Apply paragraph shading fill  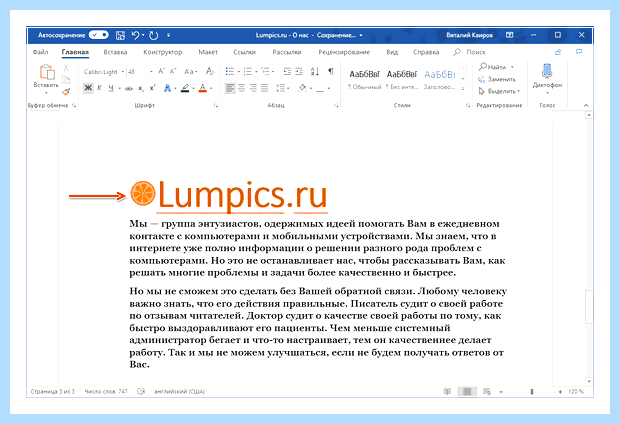[302, 88]
